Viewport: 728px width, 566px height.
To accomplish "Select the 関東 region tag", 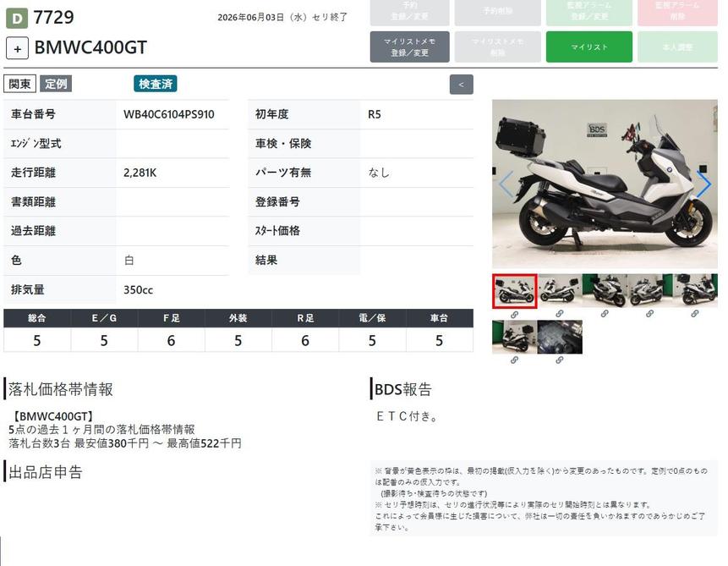I will pos(19,84).
